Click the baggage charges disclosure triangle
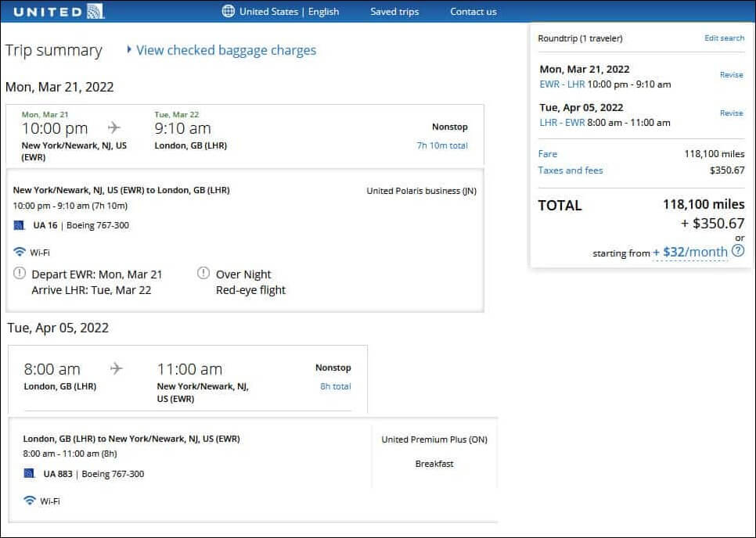This screenshot has height=538, width=756. [128, 49]
